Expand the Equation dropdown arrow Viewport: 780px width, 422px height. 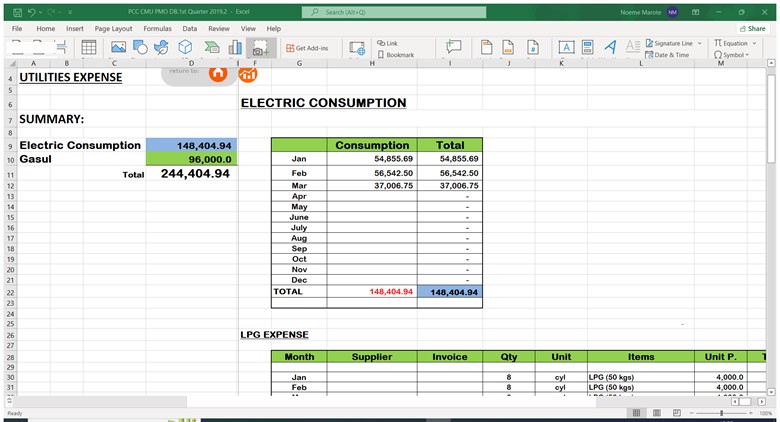pyautogui.click(x=754, y=43)
